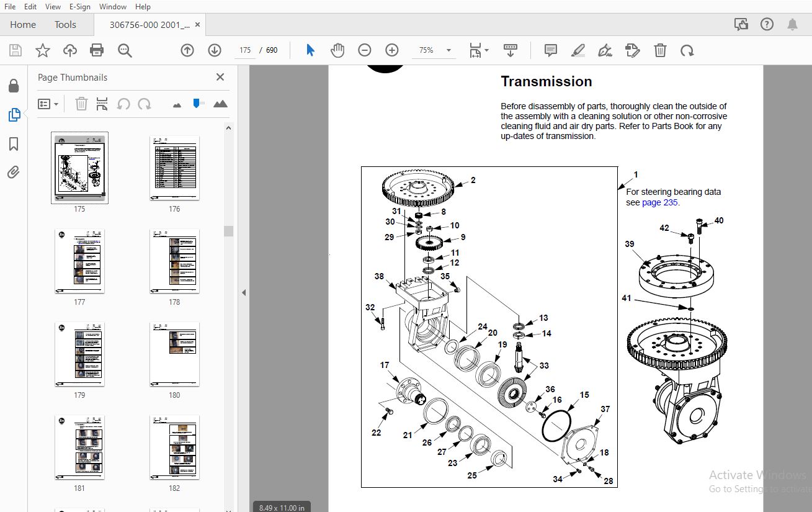812x512 pixels.
Task: Rotate the view clockwise
Action: [687, 50]
